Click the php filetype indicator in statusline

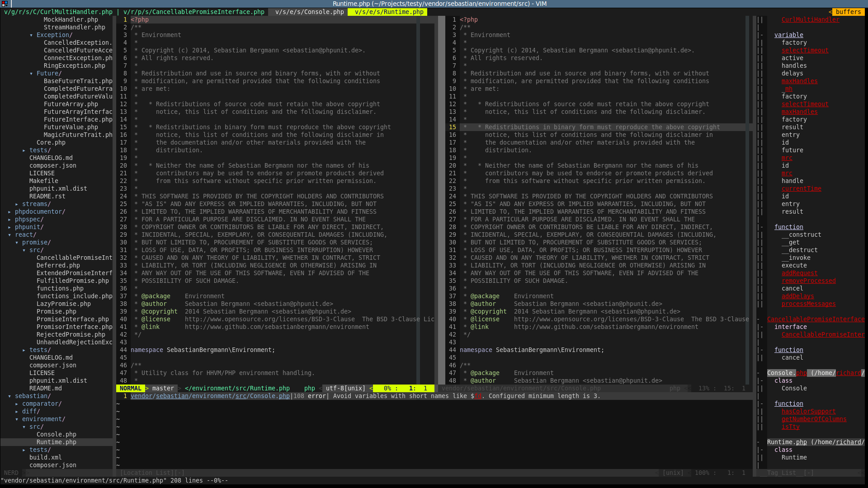(309, 388)
